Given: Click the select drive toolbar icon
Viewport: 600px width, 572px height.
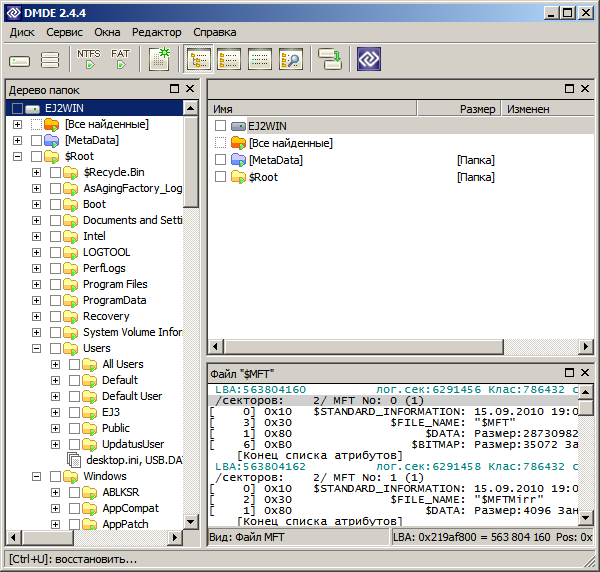Looking at the screenshot, I should pos(21,60).
